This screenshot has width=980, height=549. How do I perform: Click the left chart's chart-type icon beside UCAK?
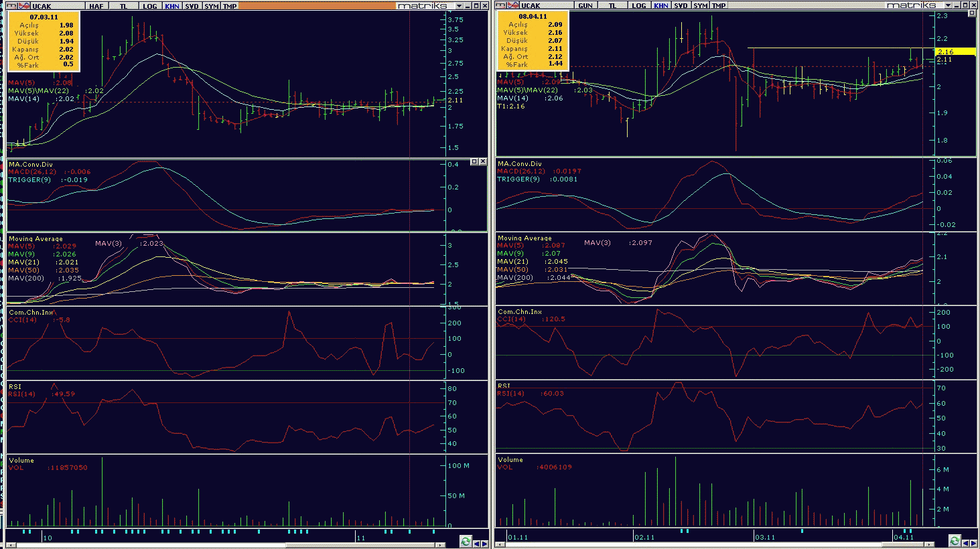point(24,5)
